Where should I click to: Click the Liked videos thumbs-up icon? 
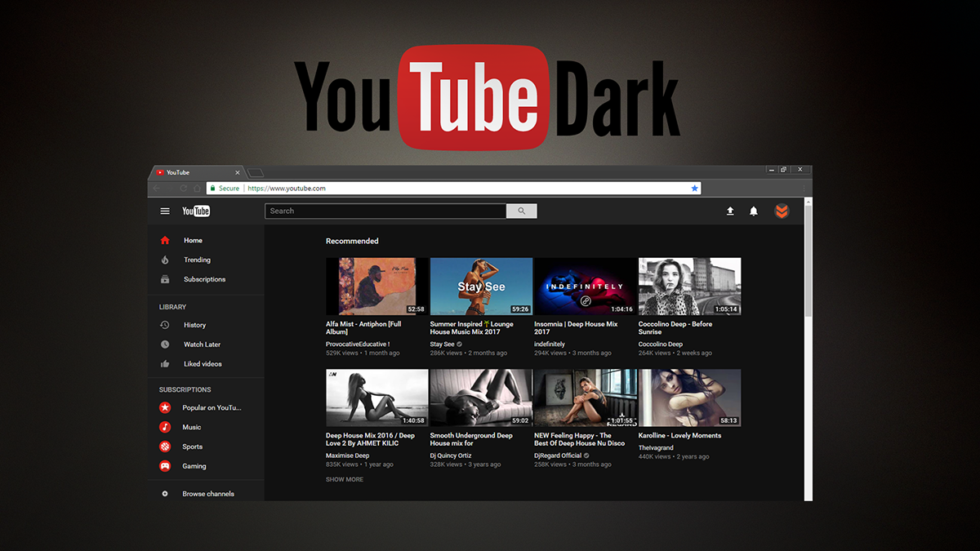165,363
